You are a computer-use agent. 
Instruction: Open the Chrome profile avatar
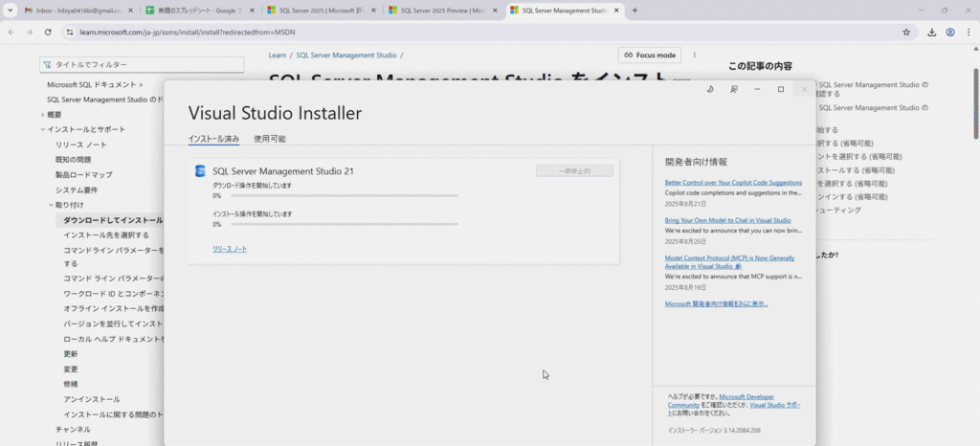[x=950, y=32]
